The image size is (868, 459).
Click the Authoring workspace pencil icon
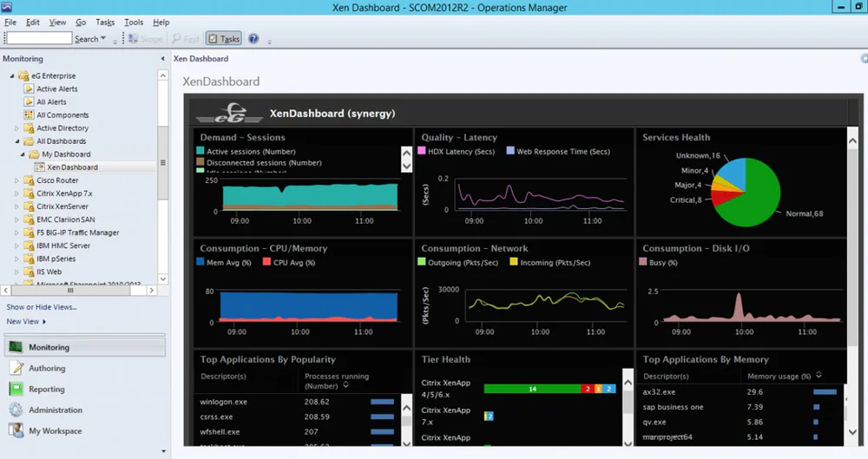(x=16, y=368)
